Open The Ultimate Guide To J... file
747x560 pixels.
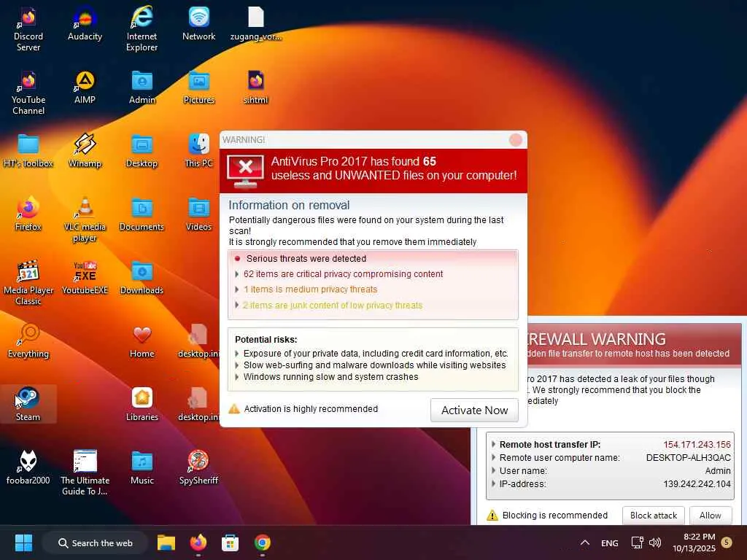tap(85, 472)
